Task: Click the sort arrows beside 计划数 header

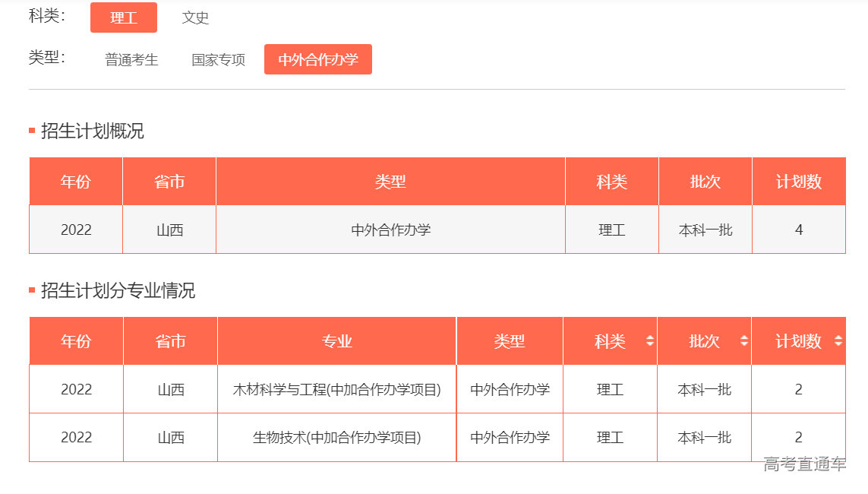Action: coord(838,341)
